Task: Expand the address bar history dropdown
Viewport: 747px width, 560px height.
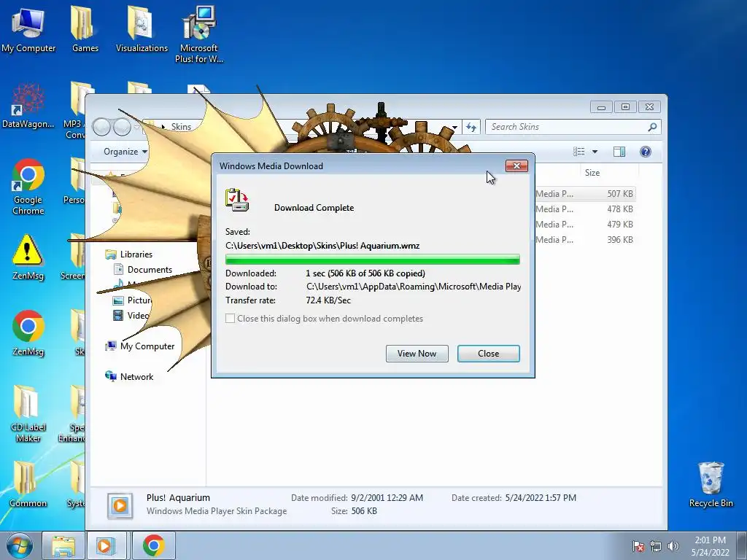Action: pos(454,127)
